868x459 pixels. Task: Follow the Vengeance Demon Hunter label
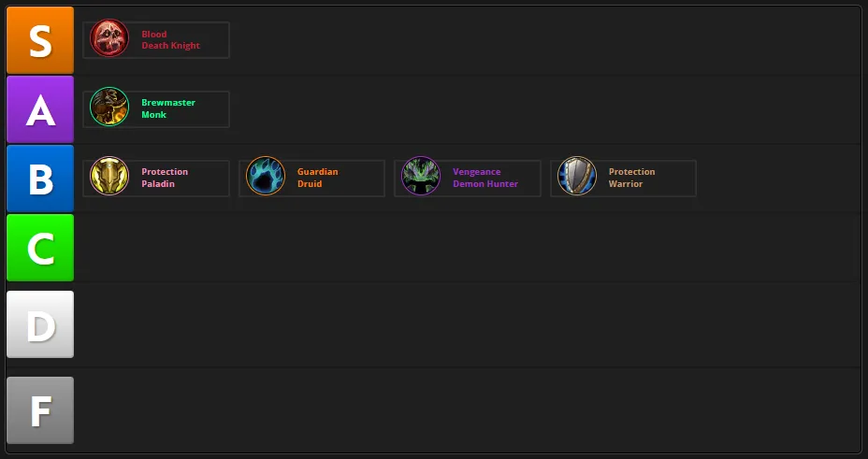tap(485, 178)
